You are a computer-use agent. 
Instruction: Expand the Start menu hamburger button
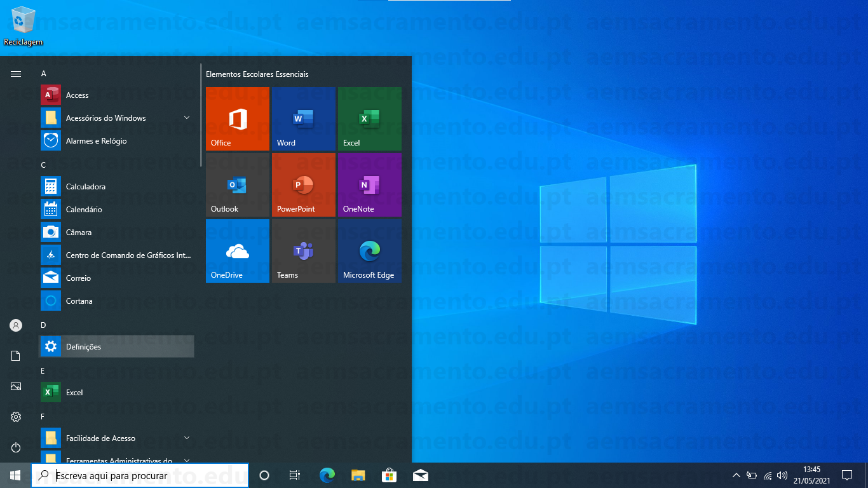(x=16, y=74)
